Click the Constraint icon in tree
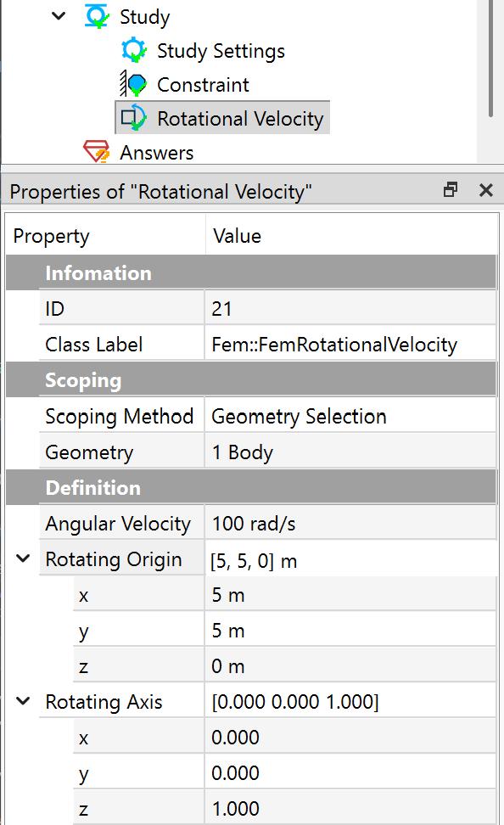This screenshot has height=825, width=504. (133, 84)
